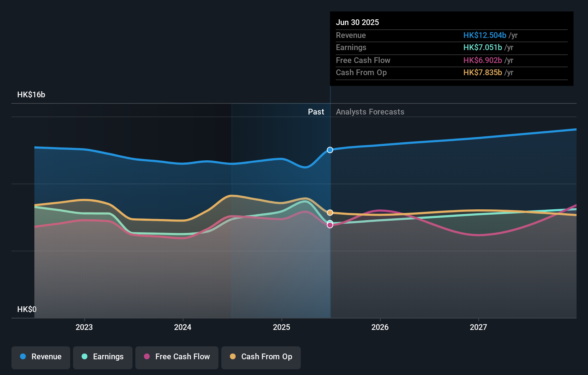The height and width of the screenshot is (375, 588).
Task: Toggle the Earnings series visibility
Action: coord(103,357)
